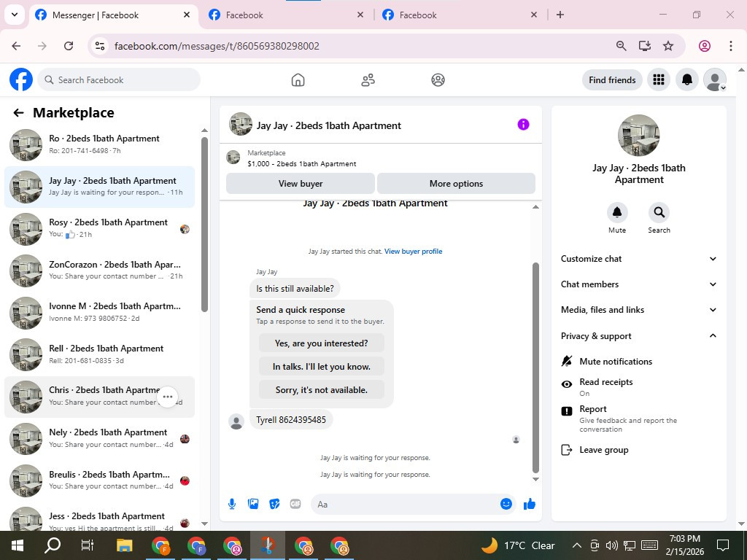Open Chris conversation options three-dot menu
This screenshot has height=560, width=747.
pos(168,397)
